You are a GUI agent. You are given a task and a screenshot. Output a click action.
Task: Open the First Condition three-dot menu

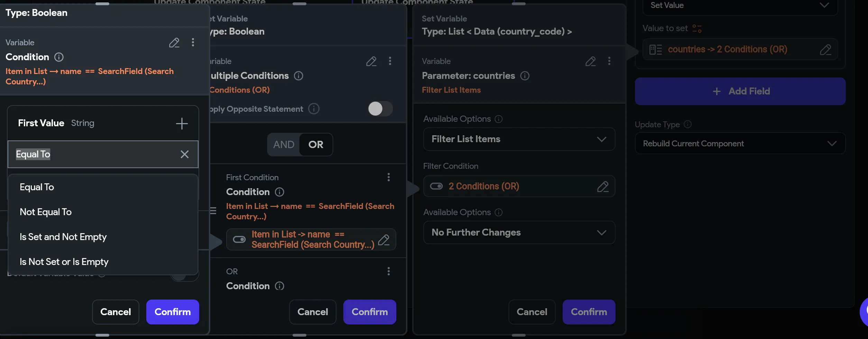(x=389, y=177)
